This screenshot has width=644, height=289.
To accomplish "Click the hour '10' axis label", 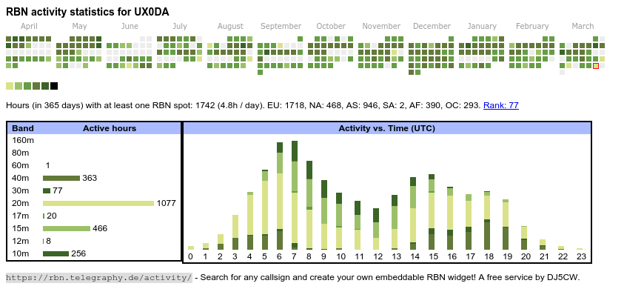I will (x=341, y=257).
